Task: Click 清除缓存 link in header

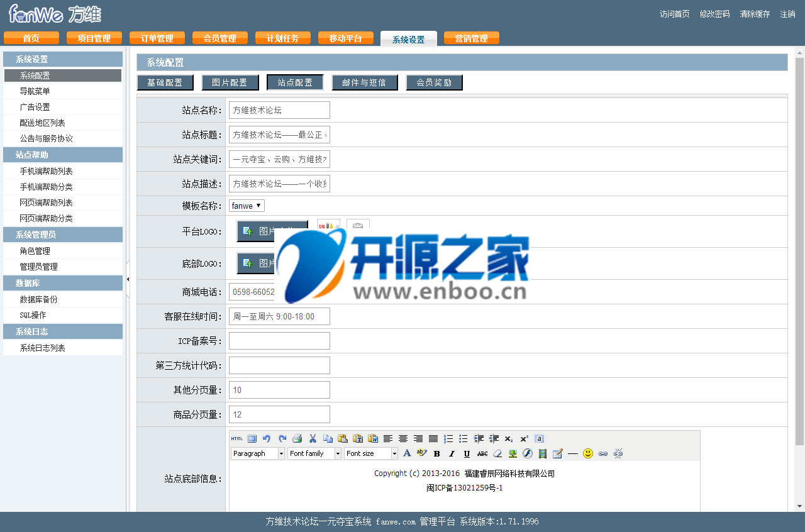Action: click(x=755, y=14)
